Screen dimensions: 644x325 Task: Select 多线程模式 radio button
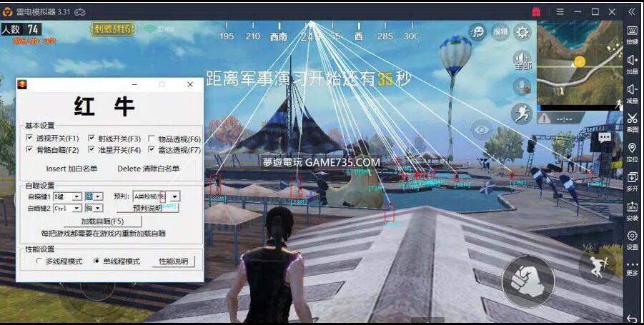click(39, 261)
